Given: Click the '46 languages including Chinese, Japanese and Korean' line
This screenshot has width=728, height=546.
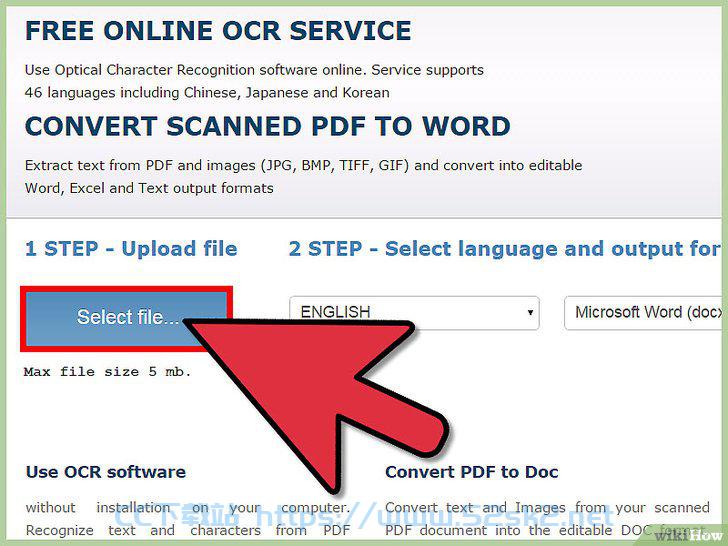Looking at the screenshot, I should (207, 93).
